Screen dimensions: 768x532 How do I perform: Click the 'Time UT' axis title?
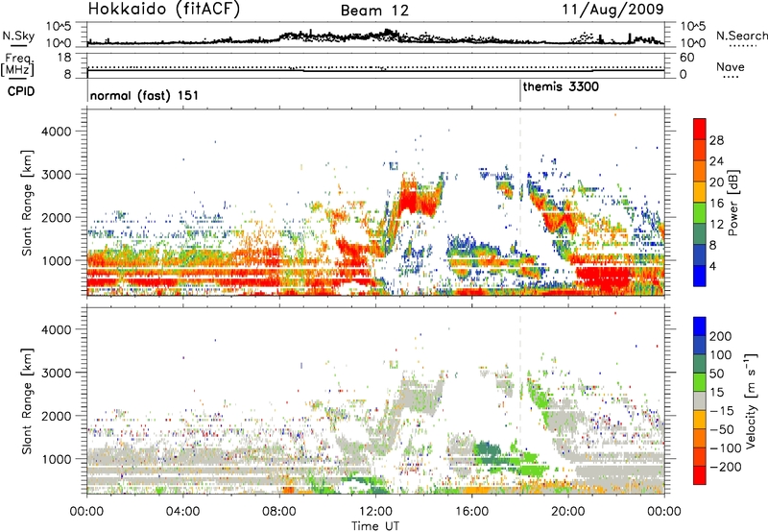[375, 525]
